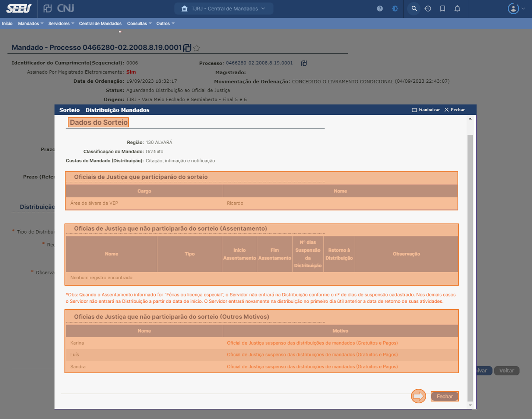Expand the Servidores menu

click(61, 23)
